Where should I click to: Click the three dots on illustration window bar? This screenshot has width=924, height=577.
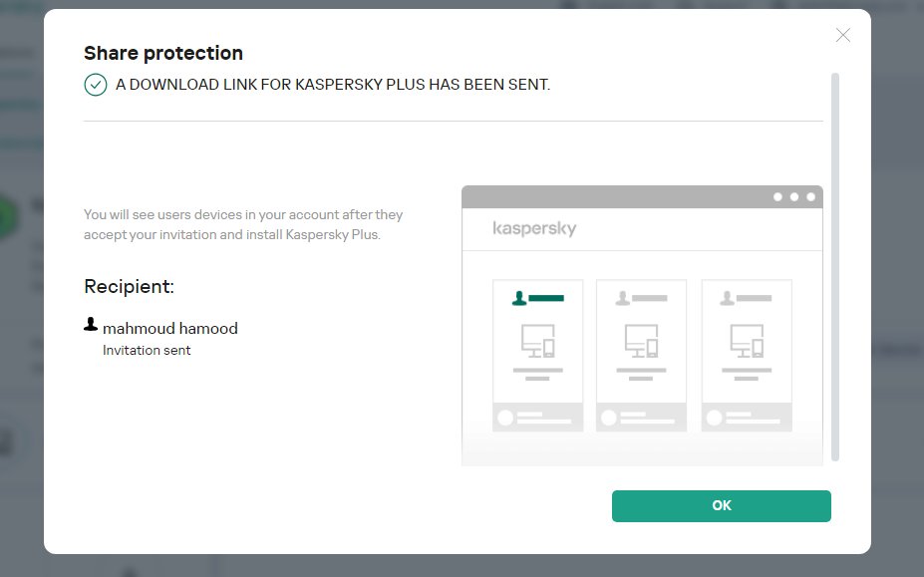point(794,196)
